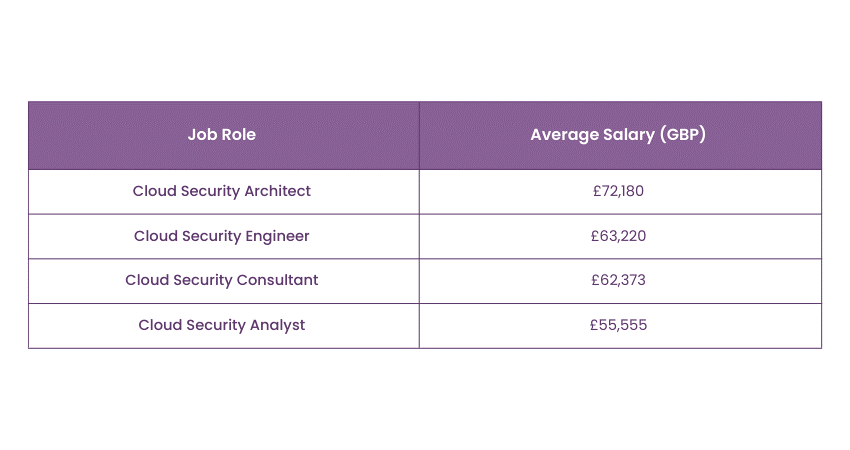Click the "Average Salary (GBP)" column header
Screen dimensions: 850x450
[x=618, y=135]
